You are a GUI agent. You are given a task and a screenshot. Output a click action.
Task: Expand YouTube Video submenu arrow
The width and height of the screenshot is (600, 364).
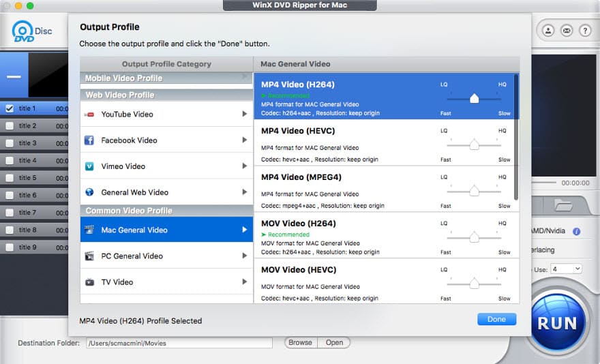[245, 115]
